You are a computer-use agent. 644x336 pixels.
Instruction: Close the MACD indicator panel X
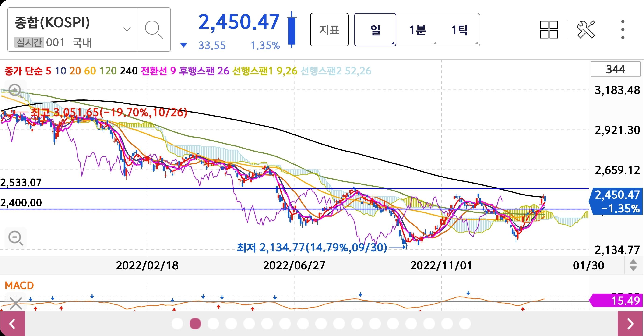(x=15, y=304)
